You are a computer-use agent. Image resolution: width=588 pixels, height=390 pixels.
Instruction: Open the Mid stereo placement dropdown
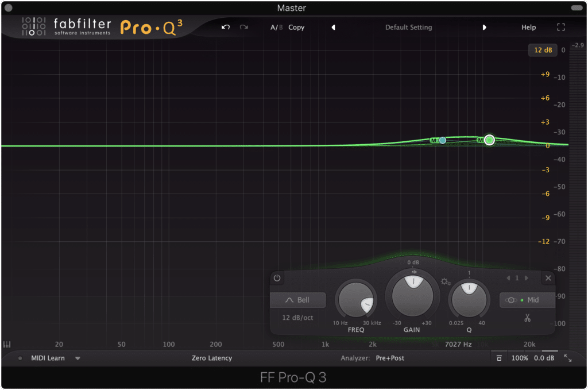pos(527,300)
